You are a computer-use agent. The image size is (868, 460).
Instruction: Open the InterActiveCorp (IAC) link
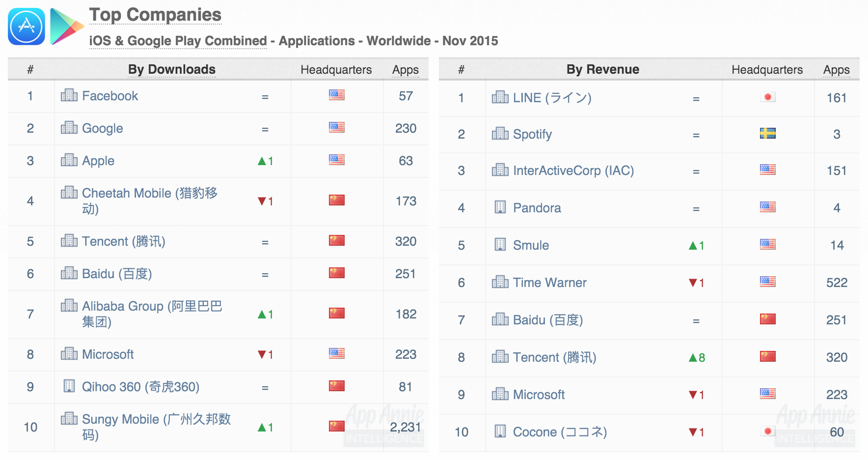tap(573, 171)
